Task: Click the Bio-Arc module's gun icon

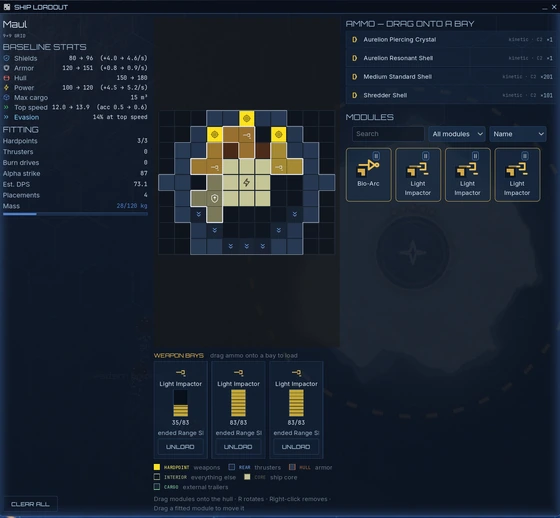Action: (x=368, y=168)
